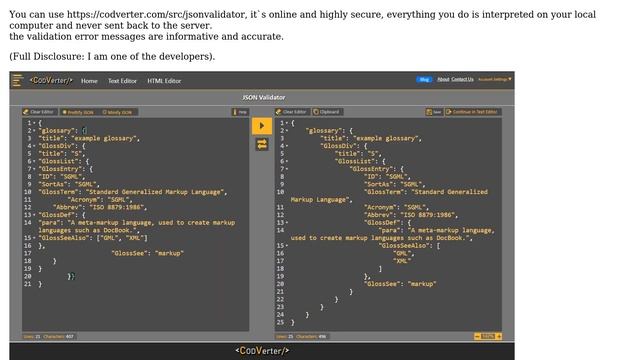Open the hamburger menu icon in CodVerter header
The image size is (640, 360).
[x=17, y=80]
